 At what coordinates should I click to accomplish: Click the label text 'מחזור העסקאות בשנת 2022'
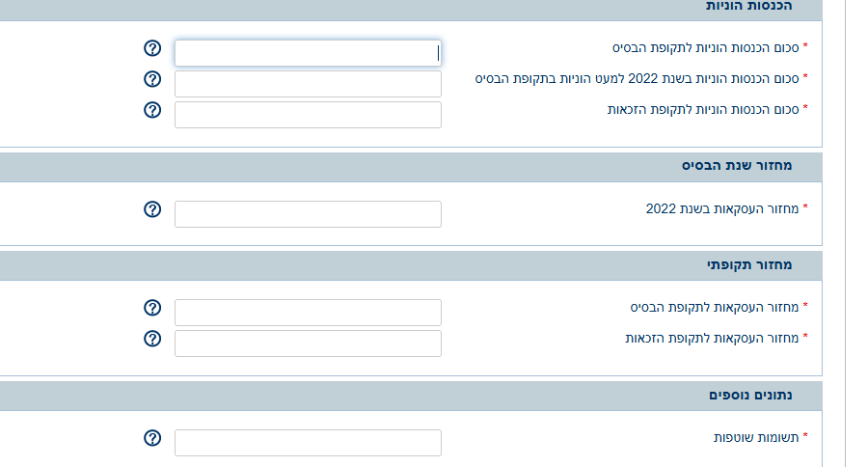(721, 207)
